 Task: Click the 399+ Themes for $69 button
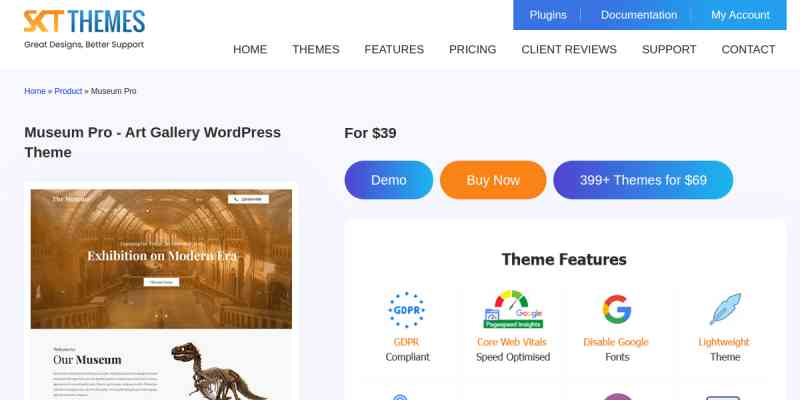(x=643, y=180)
